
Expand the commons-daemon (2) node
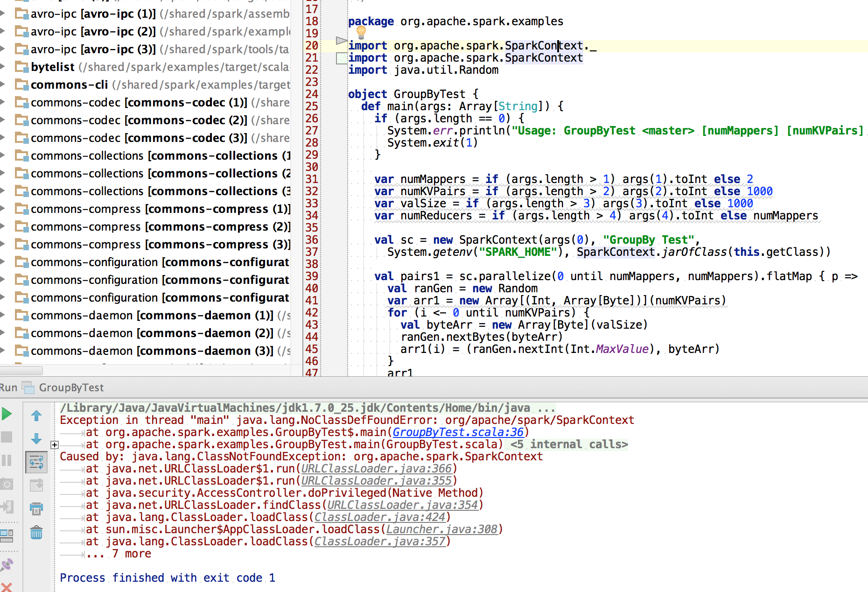(2, 333)
